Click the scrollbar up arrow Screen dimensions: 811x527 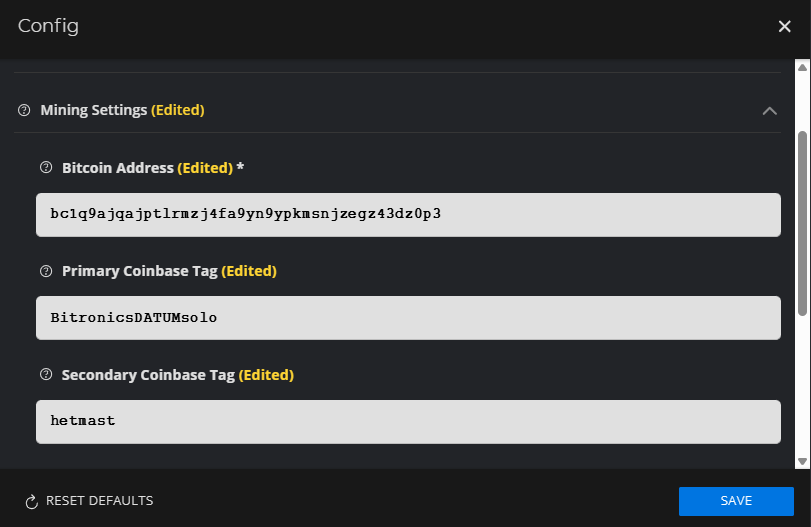click(x=802, y=68)
